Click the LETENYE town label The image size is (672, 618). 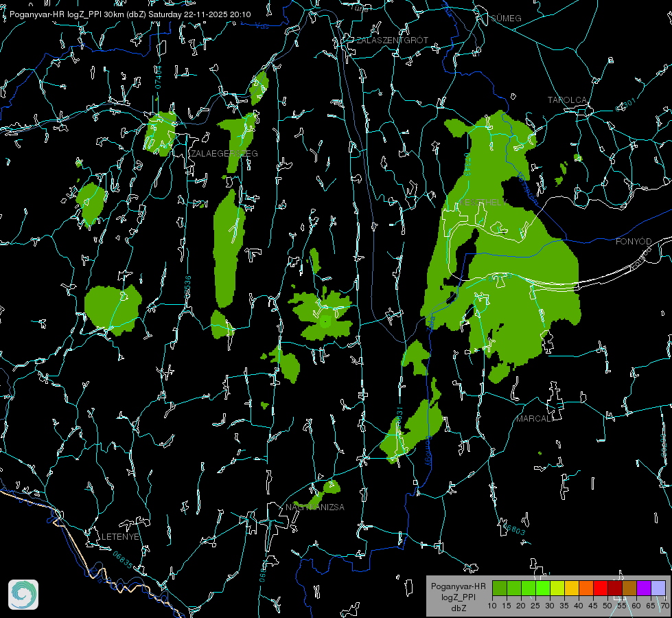point(120,536)
